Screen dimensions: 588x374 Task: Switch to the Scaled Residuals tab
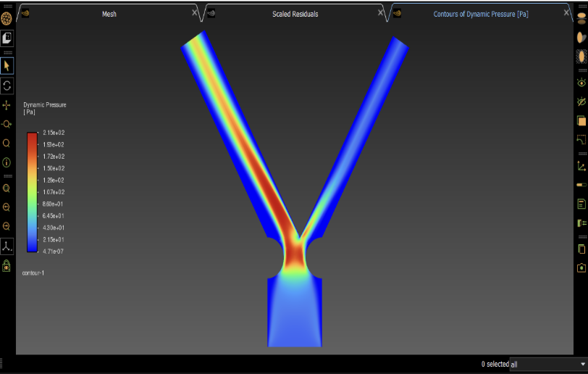[295, 14]
